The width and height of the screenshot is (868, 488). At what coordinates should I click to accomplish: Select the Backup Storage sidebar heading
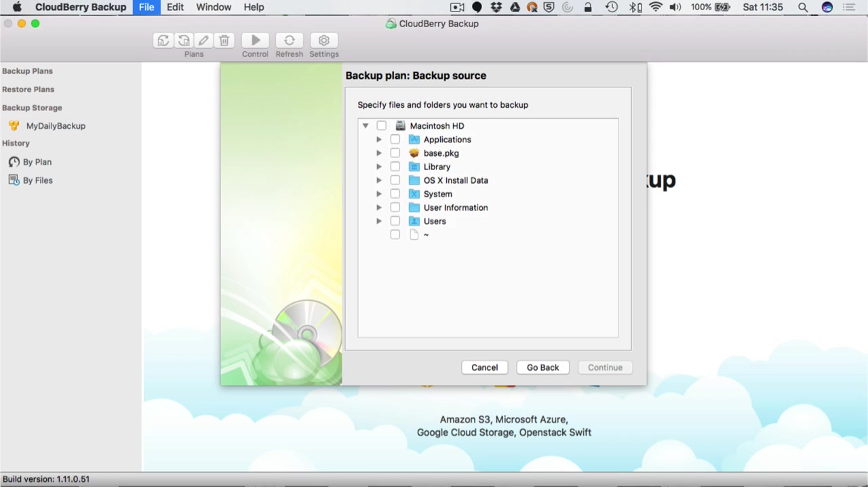32,108
